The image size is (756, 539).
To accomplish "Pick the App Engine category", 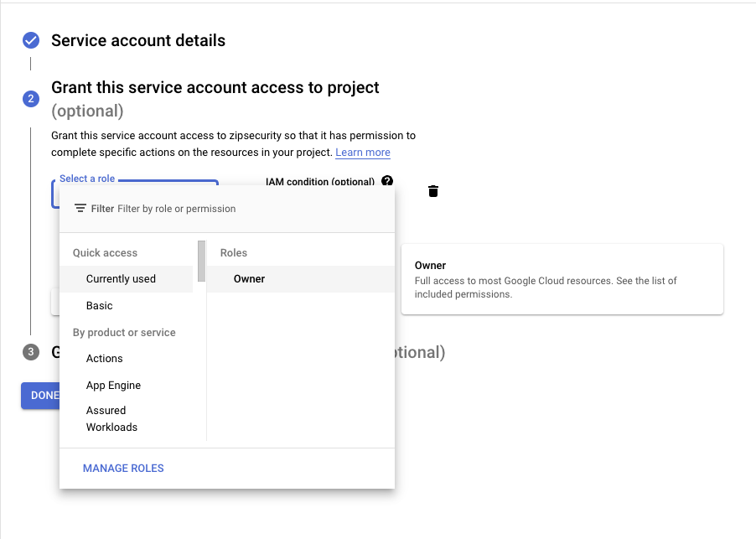I will coord(113,386).
